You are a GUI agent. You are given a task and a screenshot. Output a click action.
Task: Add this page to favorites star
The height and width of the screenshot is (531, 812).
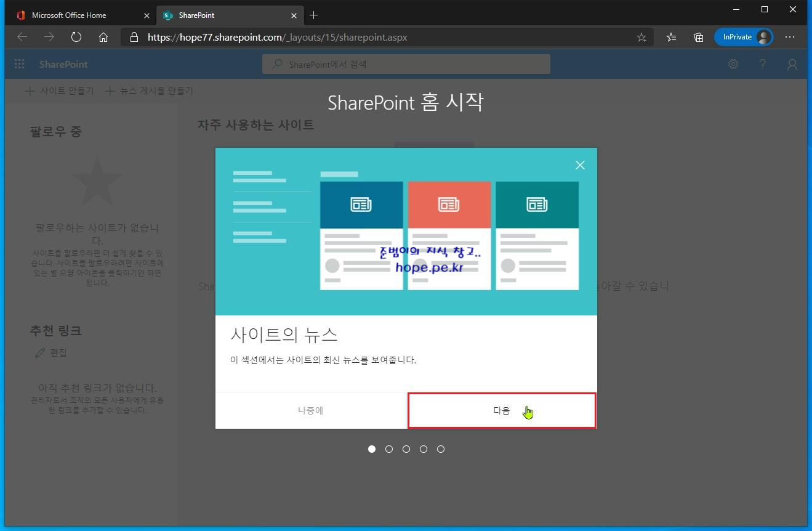coord(641,37)
